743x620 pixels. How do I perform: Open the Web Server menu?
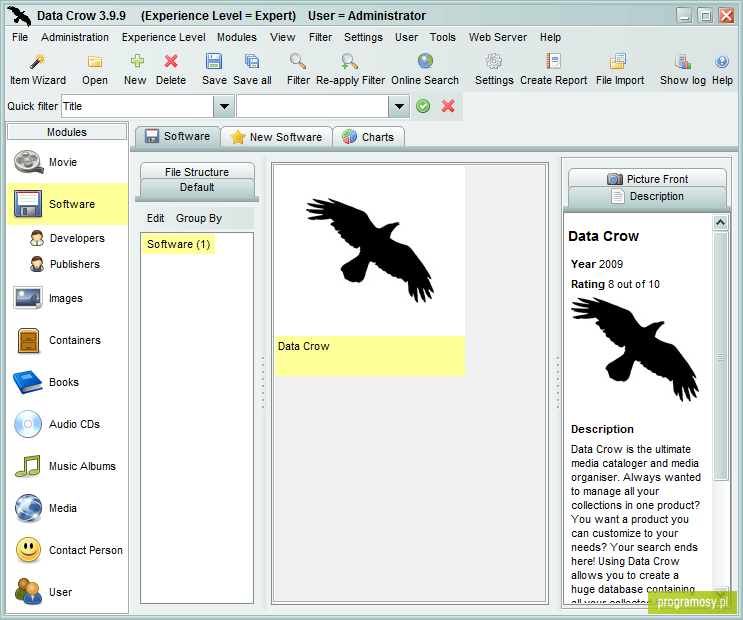(x=498, y=37)
